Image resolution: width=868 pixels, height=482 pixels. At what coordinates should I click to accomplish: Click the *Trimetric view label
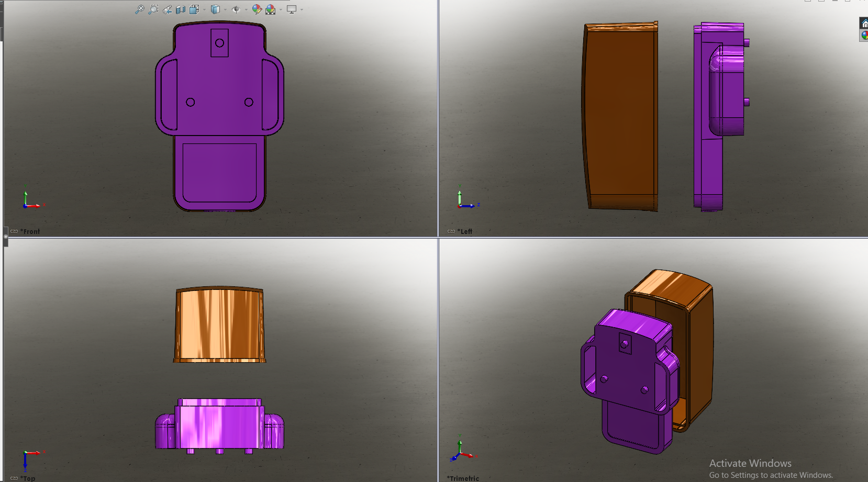pyautogui.click(x=463, y=478)
